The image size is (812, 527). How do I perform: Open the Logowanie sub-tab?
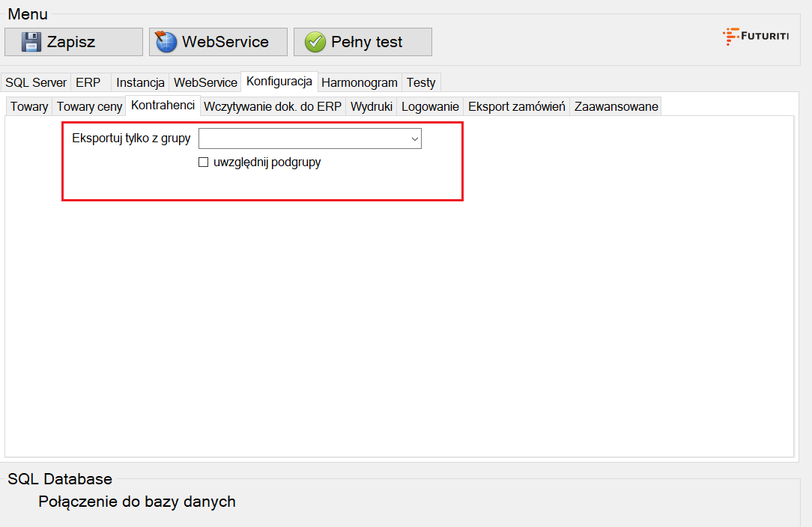[430, 106]
